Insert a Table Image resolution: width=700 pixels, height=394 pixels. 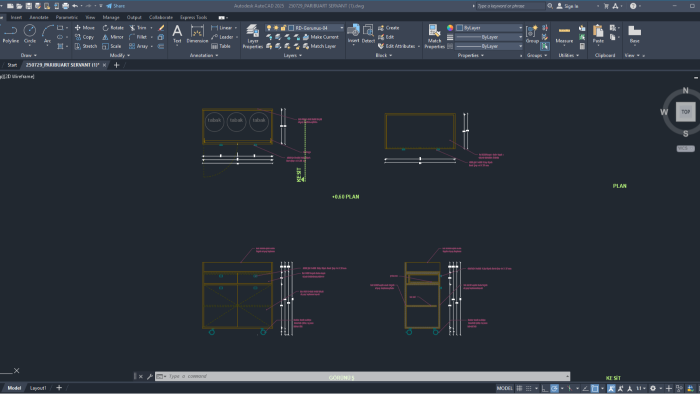pyautogui.click(x=221, y=46)
